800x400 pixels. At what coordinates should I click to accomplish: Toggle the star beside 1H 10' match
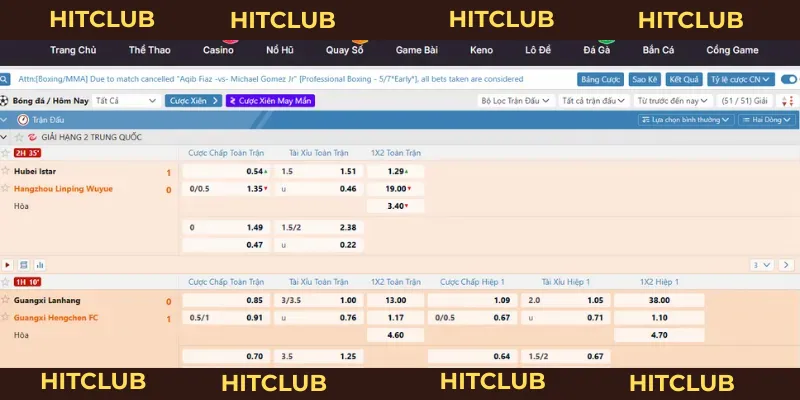click(5, 282)
